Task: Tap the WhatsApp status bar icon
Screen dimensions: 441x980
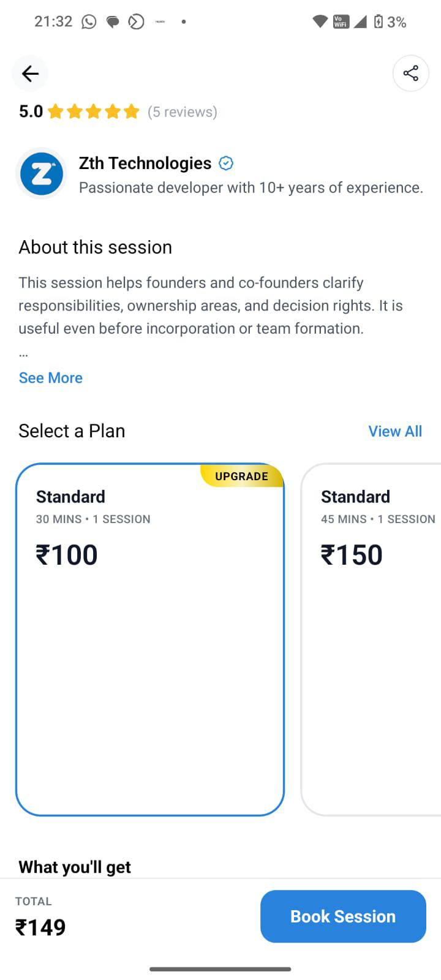Action: tap(89, 22)
